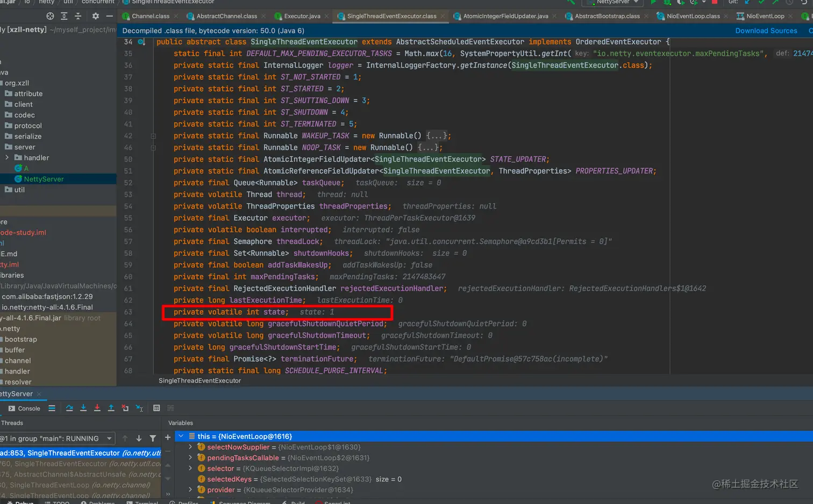
Task: Click the filter frames funnel icon
Action: [x=153, y=438]
